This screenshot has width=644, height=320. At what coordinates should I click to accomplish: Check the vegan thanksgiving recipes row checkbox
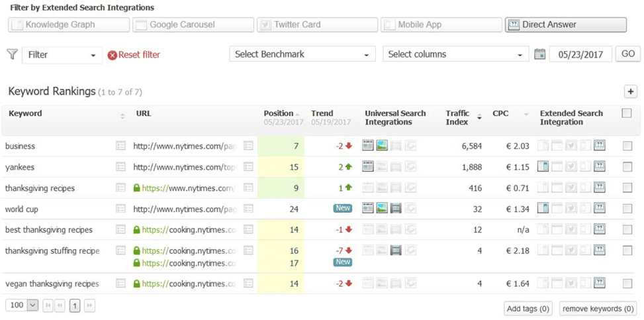tap(627, 284)
